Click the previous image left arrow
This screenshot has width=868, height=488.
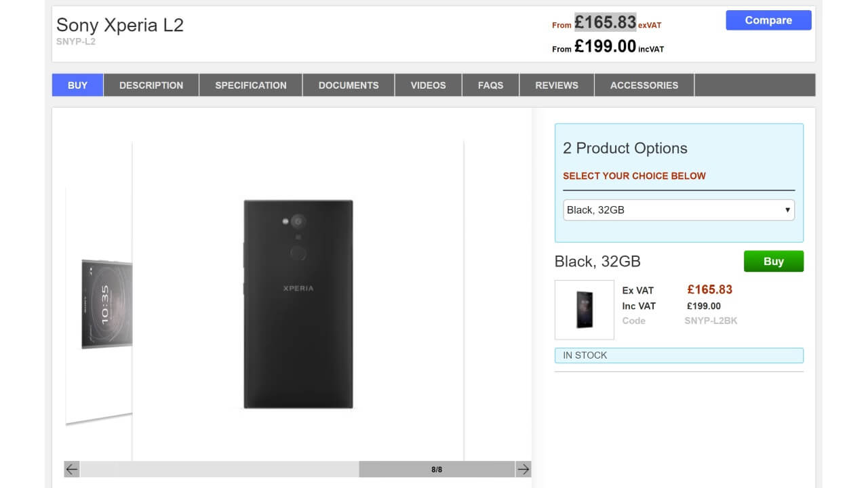[72, 469]
